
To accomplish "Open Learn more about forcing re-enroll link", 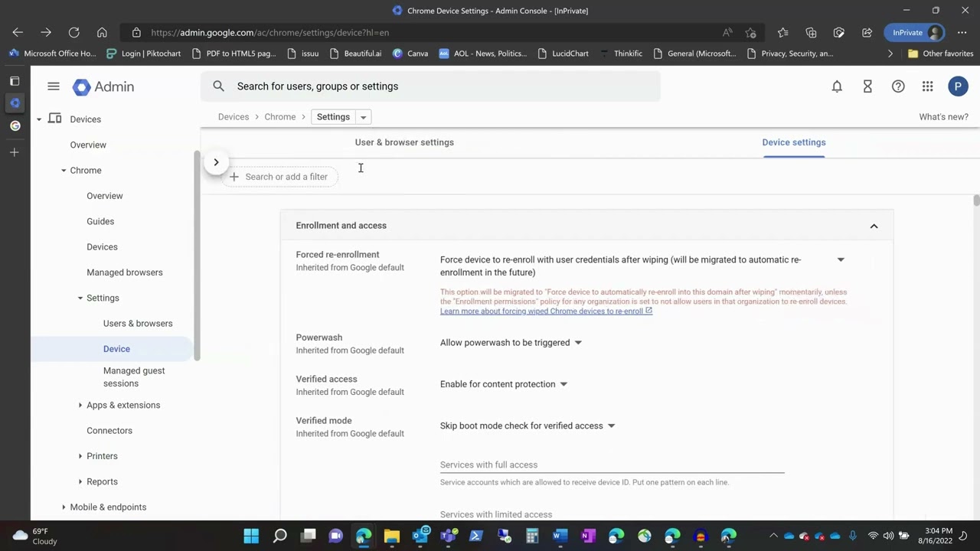I will pyautogui.click(x=546, y=311).
